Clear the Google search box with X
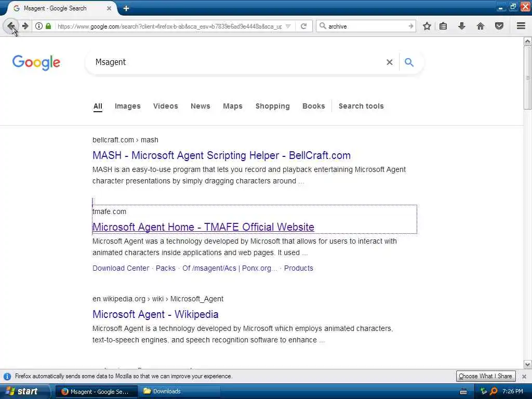This screenshot has height=399, width=532. point(390,62)
